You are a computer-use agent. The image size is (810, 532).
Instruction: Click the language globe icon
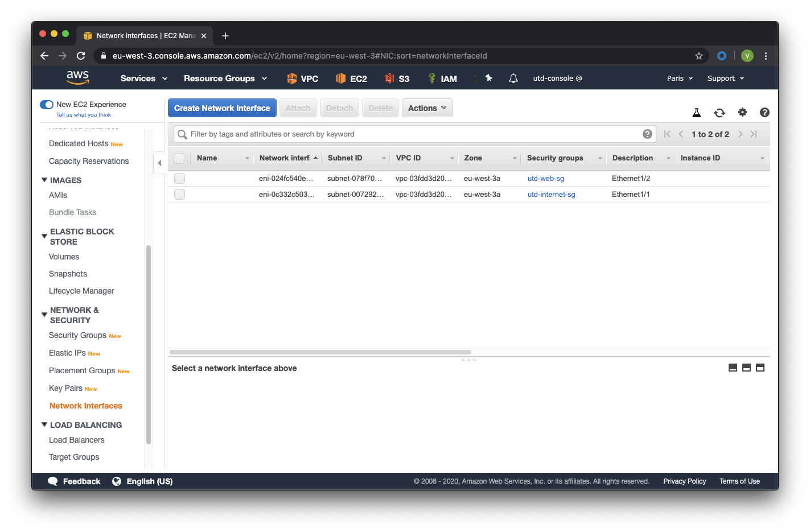coord(117,481)
